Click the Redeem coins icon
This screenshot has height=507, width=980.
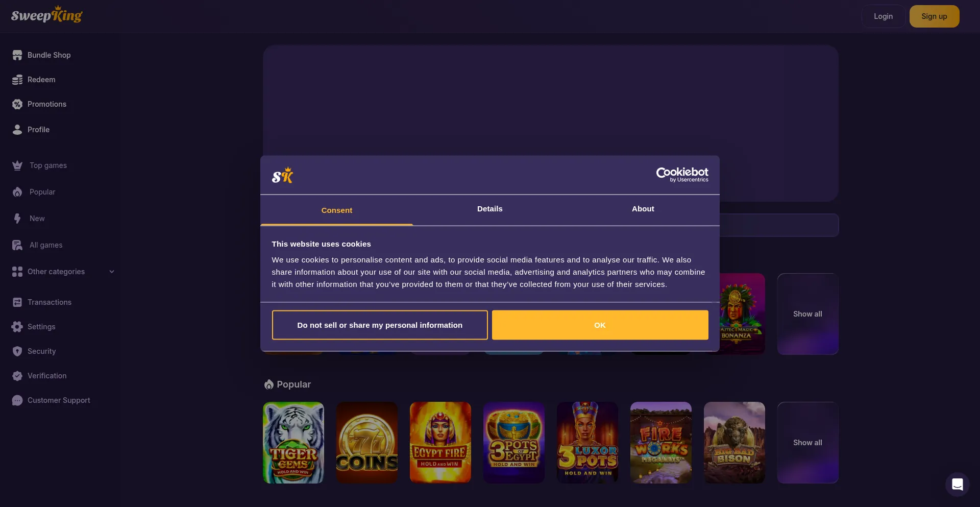click(x=17, y=80)
